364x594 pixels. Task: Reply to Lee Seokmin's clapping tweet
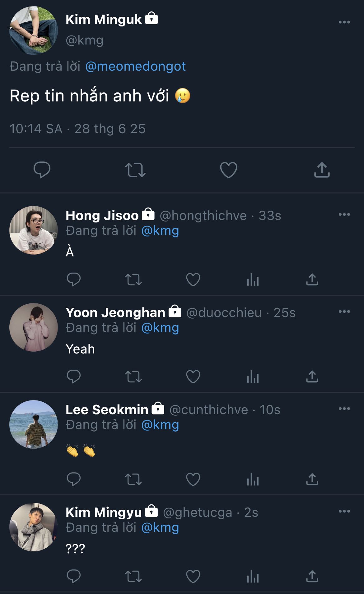tap(74, 479)
